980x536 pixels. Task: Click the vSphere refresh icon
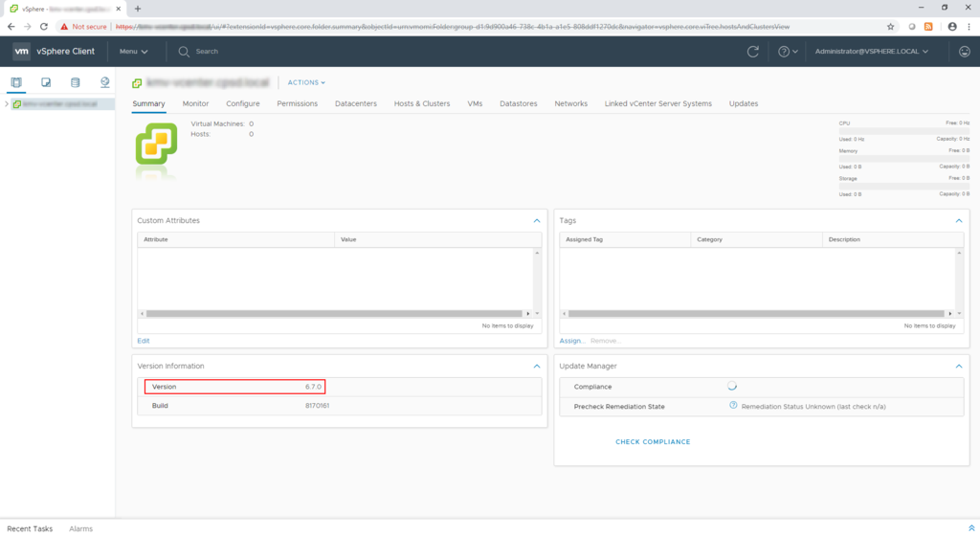[753, 52]
